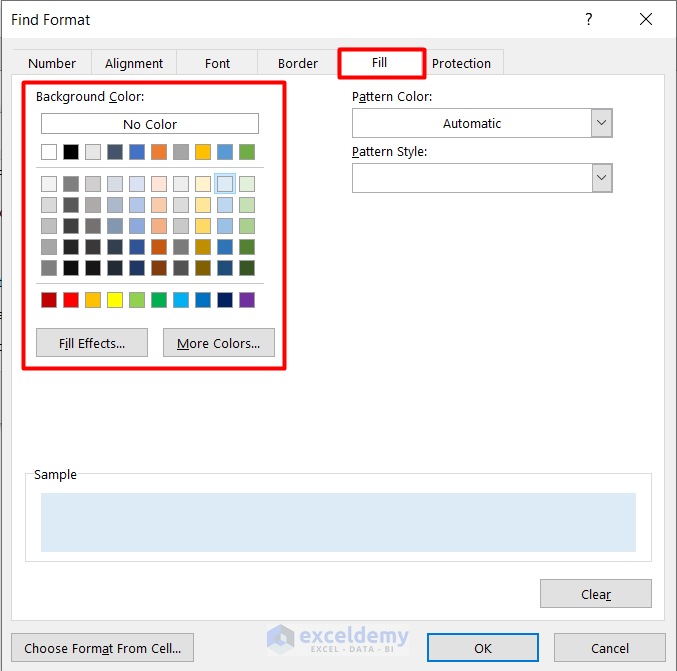Choose the standard orange color in bottom row
677x671 pixels.
pos(93,300)
